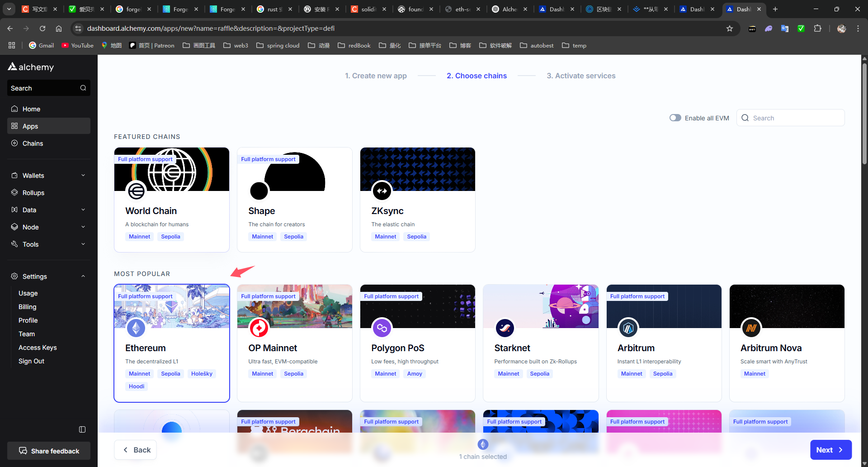Click the Arbitrum Nova logo icon
The image size is (868, 467).
(x=751, y=328)
